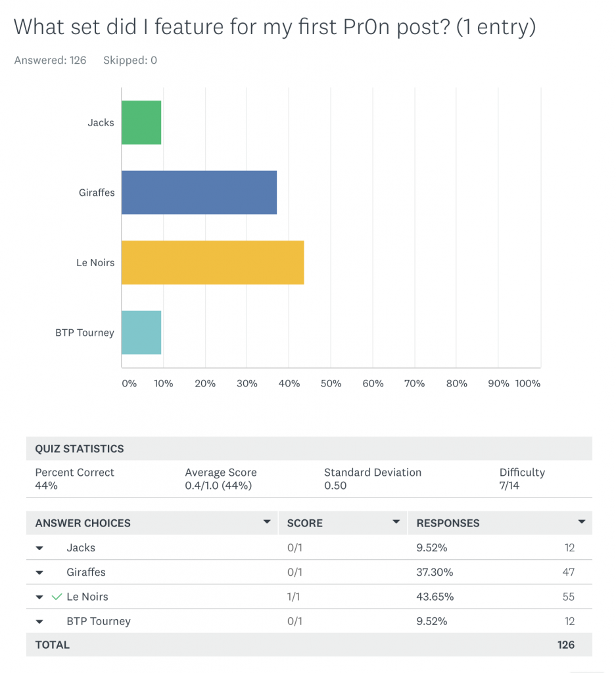This screenshot has height=673, width=616.
Task: Click the green checkmark beside Le Noirs
Action: pos(57,597)
